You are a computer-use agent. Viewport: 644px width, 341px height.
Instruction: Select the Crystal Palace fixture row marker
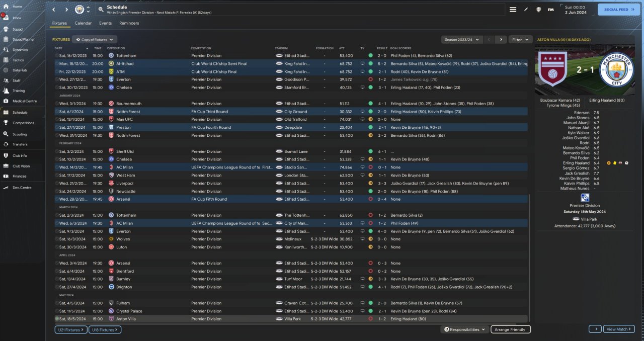(57, 311)
